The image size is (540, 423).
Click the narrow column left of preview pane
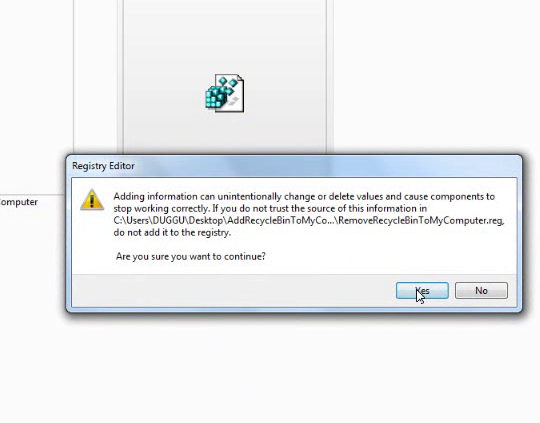(95, 76)
